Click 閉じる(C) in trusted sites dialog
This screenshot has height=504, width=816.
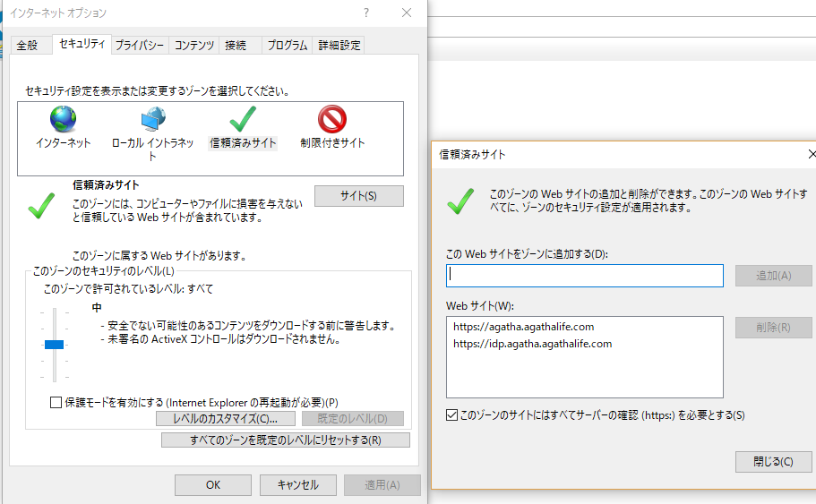pyautogui.click(x=773, y=462)
